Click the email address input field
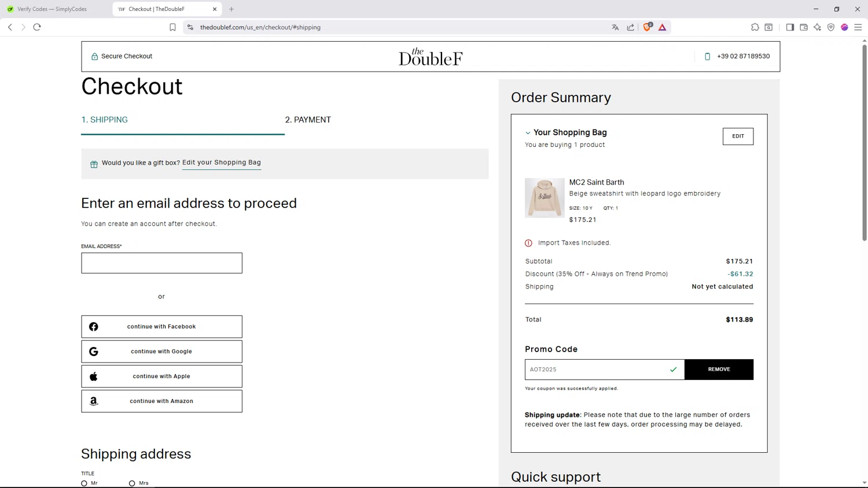 [x=161, y=263]
